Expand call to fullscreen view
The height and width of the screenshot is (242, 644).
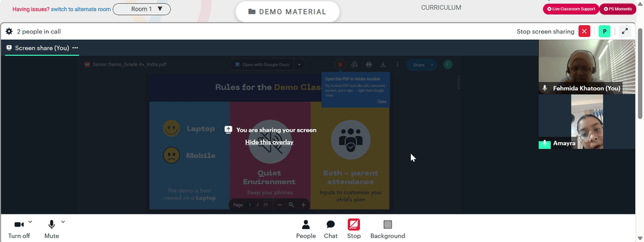click(625, 31)
